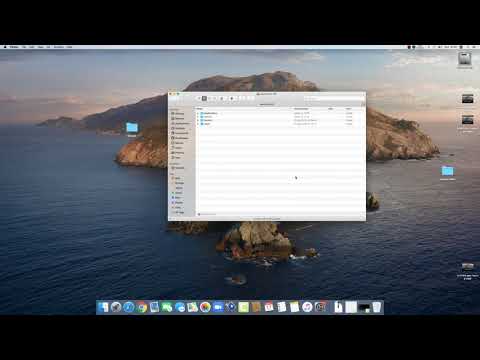Screen dimensions: 480x360
Task: Select the upper screenshot thumbnail on desktop
Action: [467, 99]
